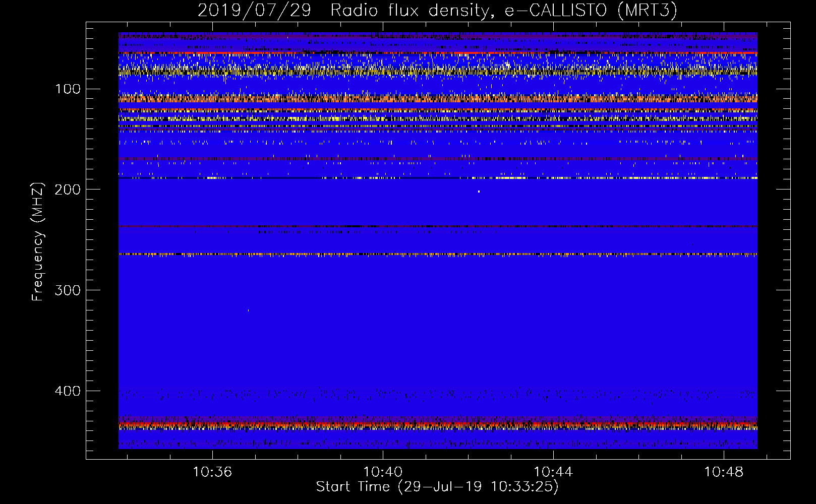The image size is (816, 504).
Task: Select the 300 frequency tick label
Action: (68, 290)
